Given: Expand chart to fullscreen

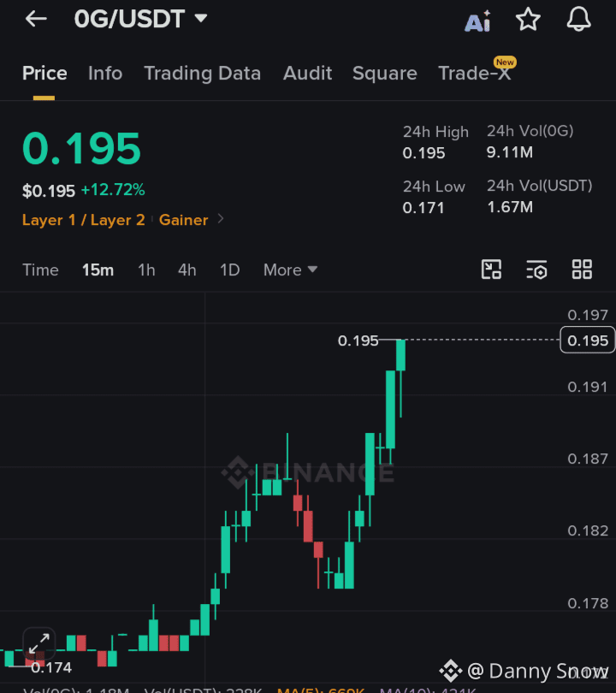Looking at the screenshot, I should [38, 643].
